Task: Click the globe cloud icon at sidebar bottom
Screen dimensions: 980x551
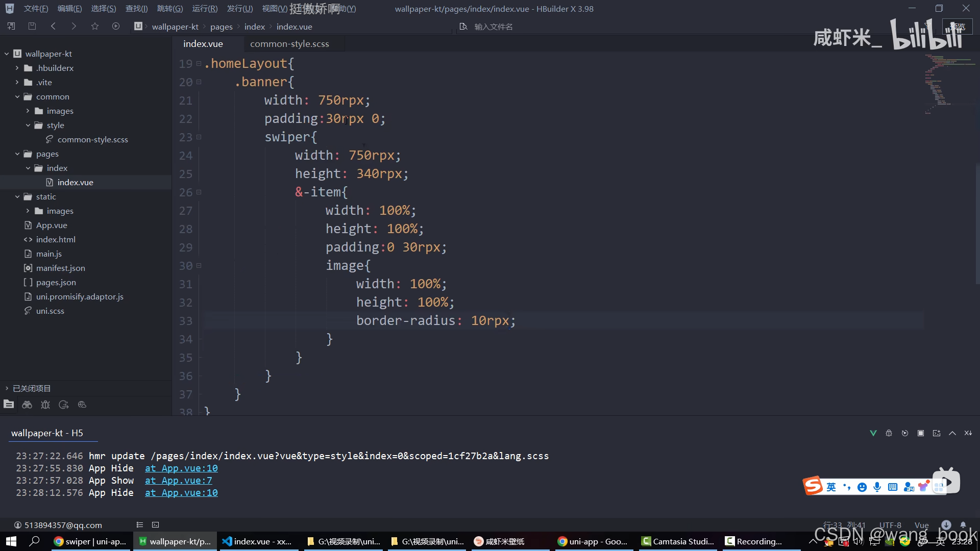Action: click(82, 405)
